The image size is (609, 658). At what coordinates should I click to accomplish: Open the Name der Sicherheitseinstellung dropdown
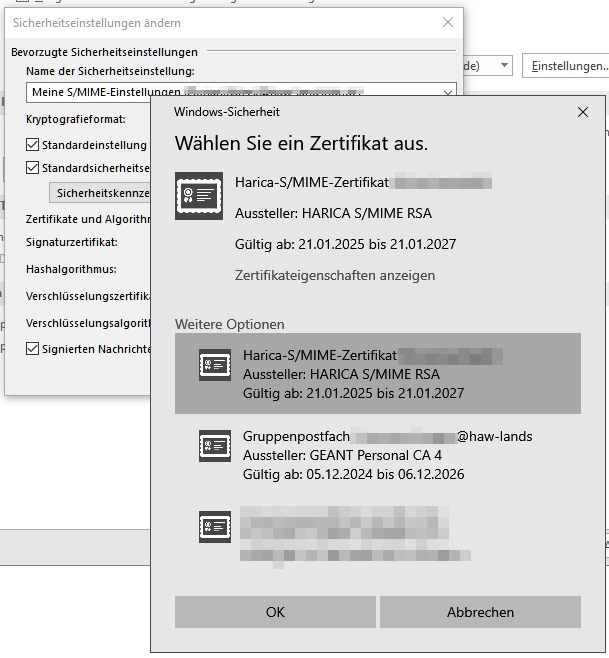(x=447, y=92)
